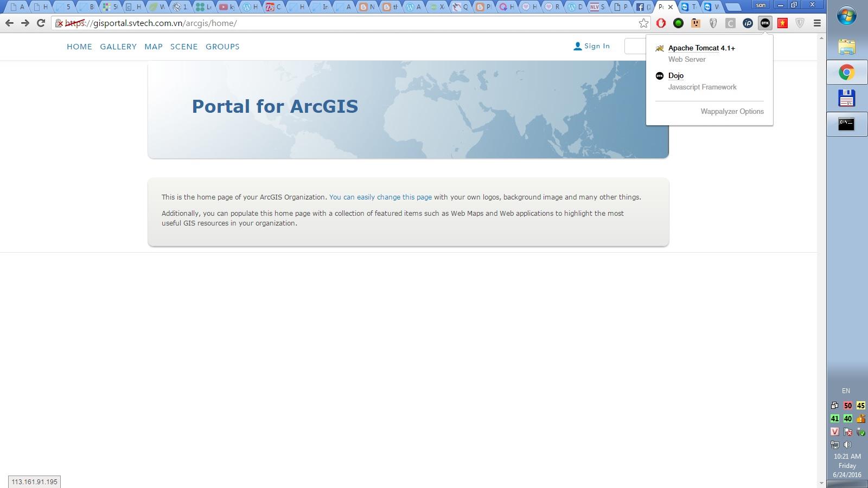Click the floppy disk taskbar icon
This screenshot has width=868, height=488.
847,98
